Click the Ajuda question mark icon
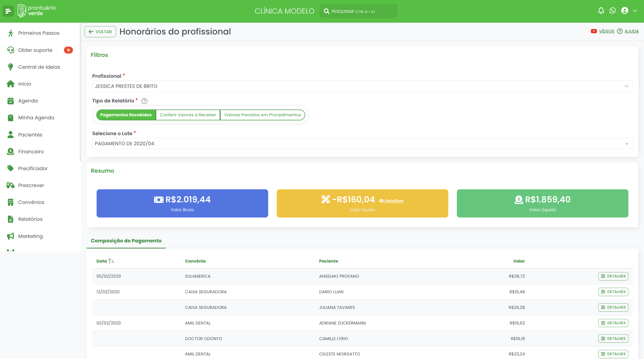The width and height of the screenshot is (644, 359). (x=620, y=31)
